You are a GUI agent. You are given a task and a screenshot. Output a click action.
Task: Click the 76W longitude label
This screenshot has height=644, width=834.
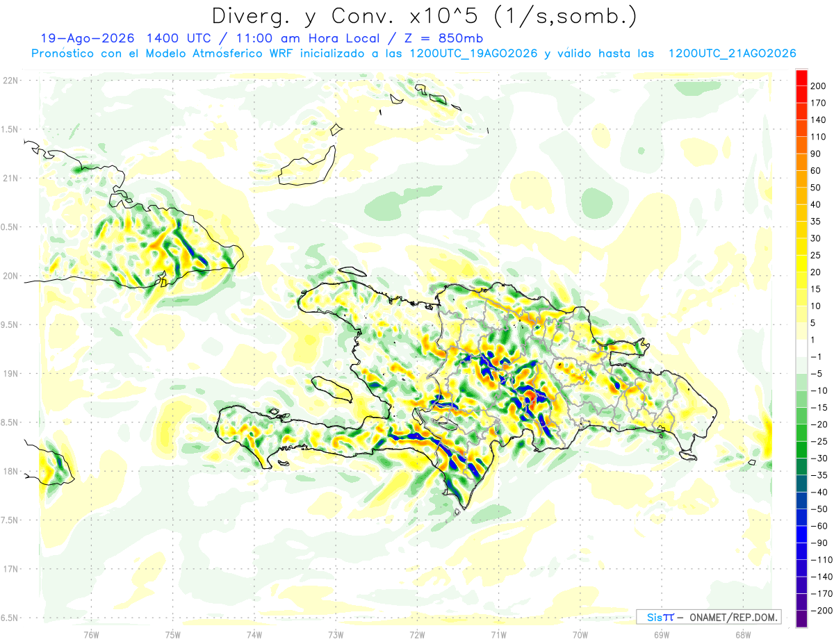click(91, 634)
